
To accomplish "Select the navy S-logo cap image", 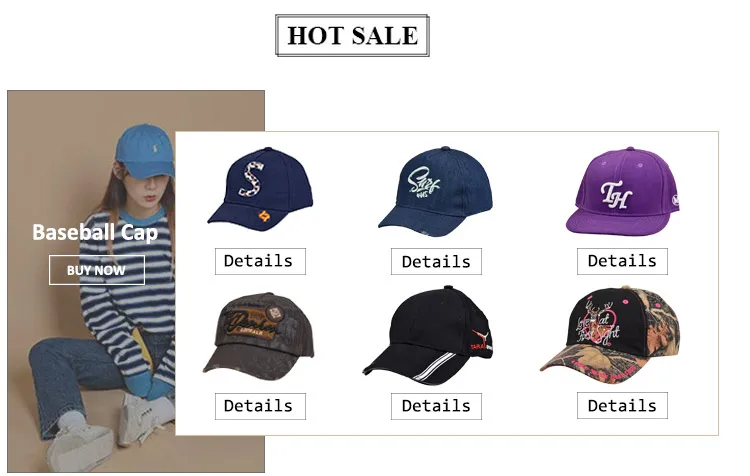I will 261,189.
